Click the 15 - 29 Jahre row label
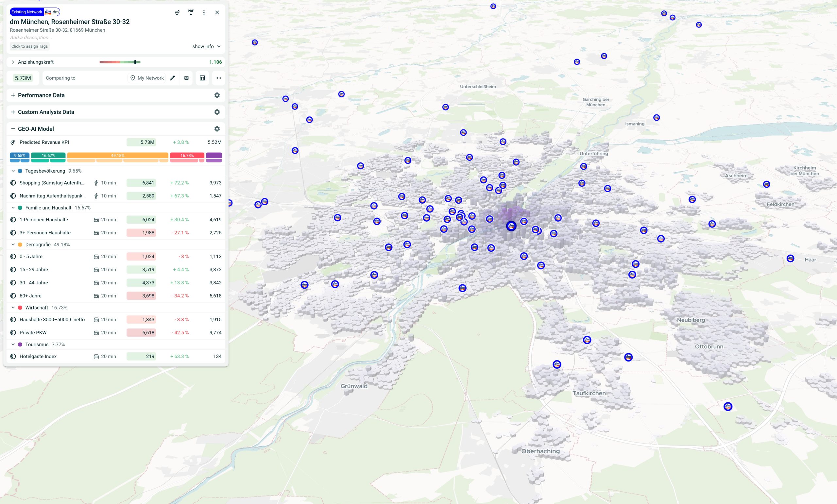The width and height of the screenshot is (837, 504). (34, 270)
